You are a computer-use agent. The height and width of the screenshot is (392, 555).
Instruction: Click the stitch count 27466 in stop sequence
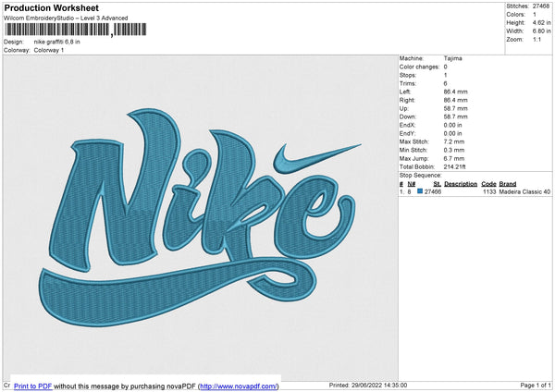433,191
